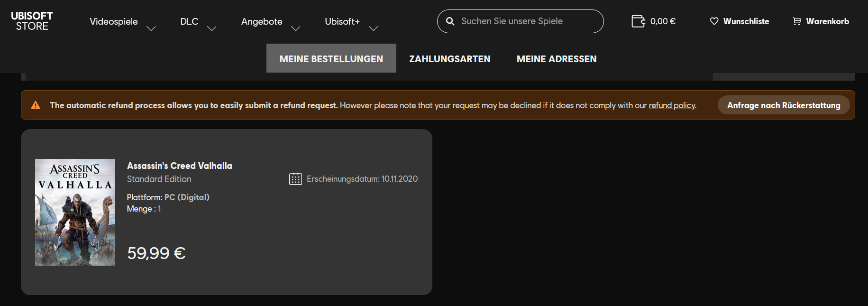This screenshot has height=306, width=868.
Task: Open the DLC menu
Action: [x=189, y=21]
